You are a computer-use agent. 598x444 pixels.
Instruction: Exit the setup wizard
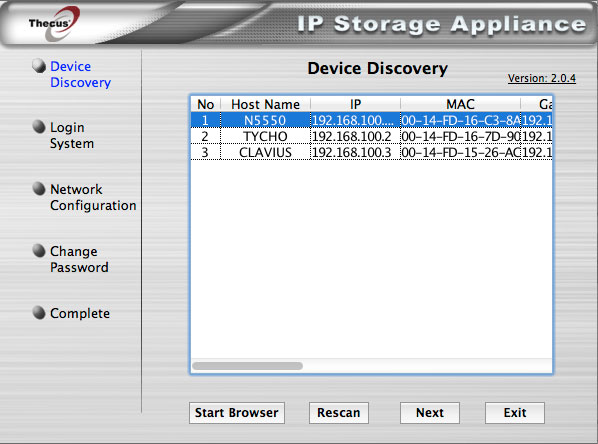click(515, 413)
